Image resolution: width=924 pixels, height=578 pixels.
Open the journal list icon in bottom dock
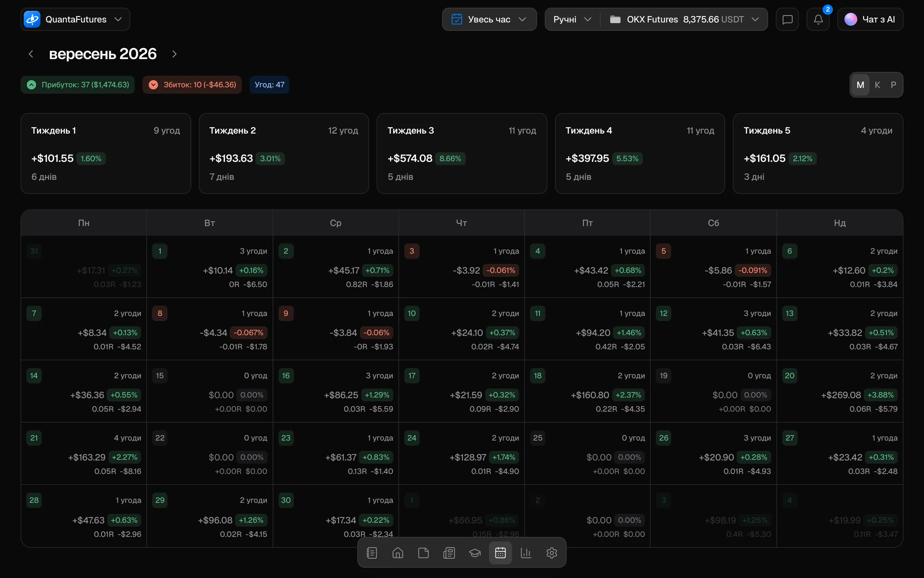click(372, 553)
